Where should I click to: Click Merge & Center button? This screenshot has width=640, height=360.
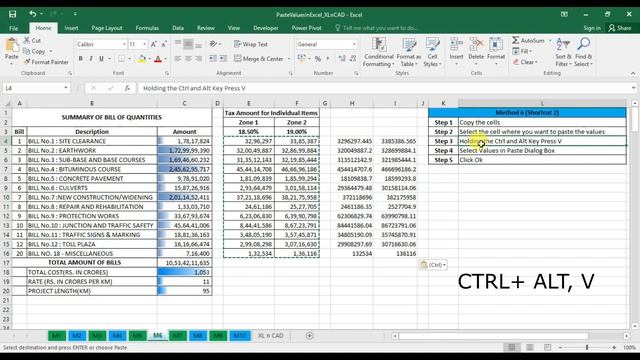coord(259,59)
